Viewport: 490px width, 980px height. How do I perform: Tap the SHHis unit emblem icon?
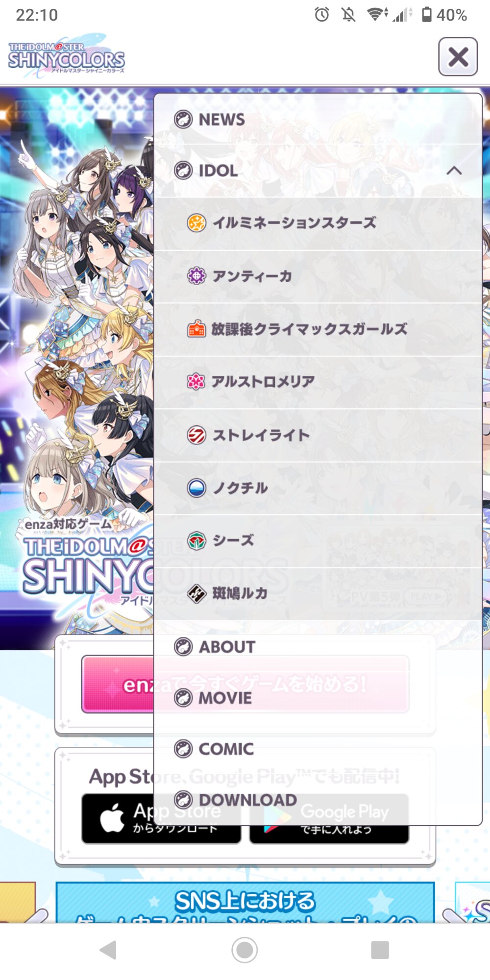196,540
